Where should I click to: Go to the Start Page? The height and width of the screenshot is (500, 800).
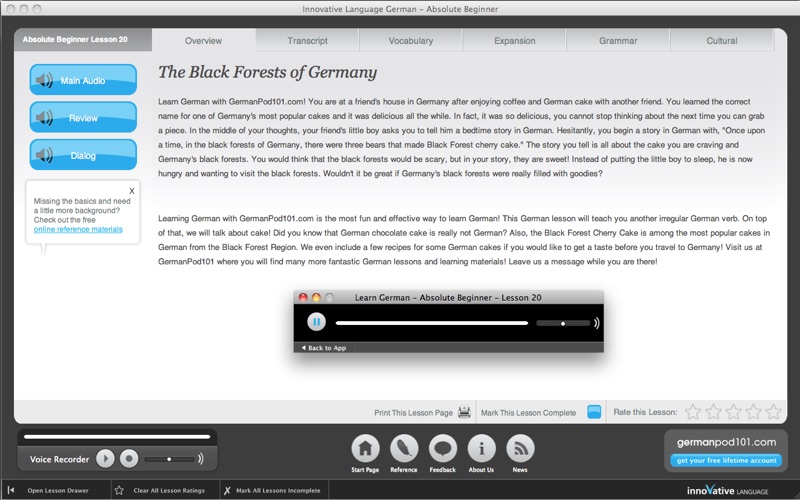tap(365, 448)
